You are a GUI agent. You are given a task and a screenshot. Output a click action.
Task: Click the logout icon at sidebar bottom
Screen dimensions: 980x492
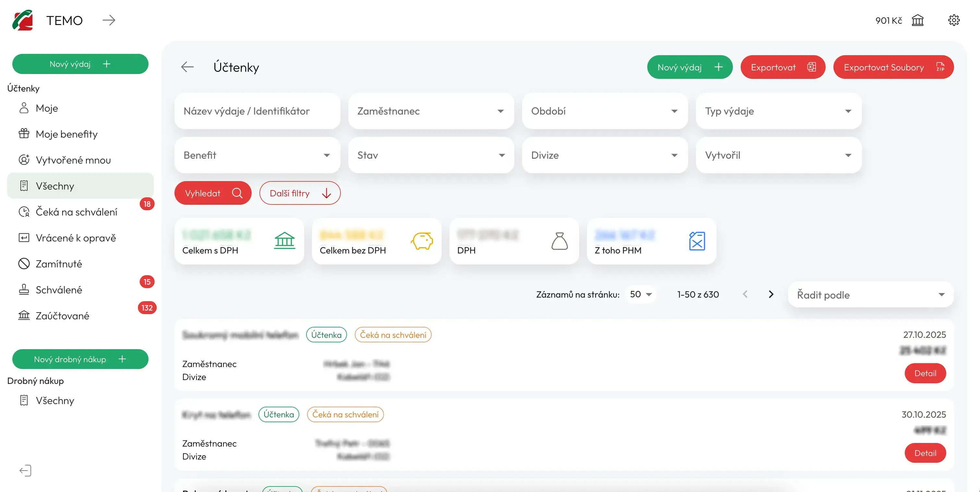click(x=25, y=470)
